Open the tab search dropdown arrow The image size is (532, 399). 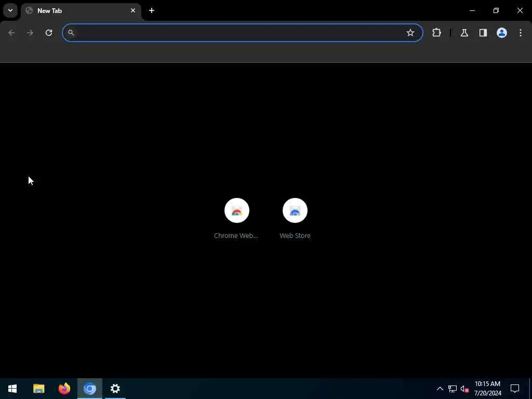pyautogui.click(x=10, y=10)
